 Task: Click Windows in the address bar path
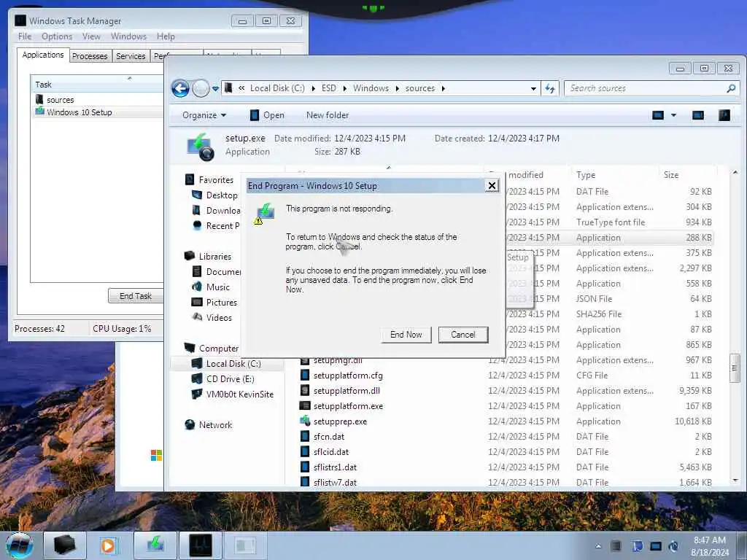point(371,88)
